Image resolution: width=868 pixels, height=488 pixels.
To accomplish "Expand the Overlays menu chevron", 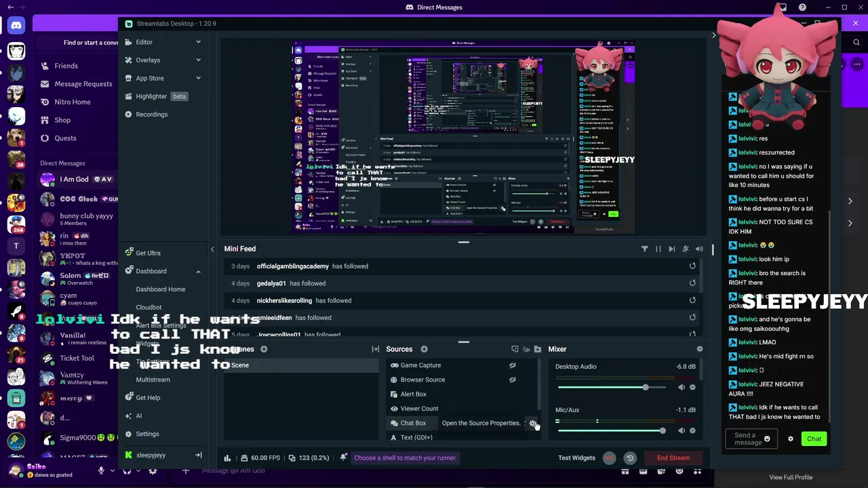I will 198,60.
